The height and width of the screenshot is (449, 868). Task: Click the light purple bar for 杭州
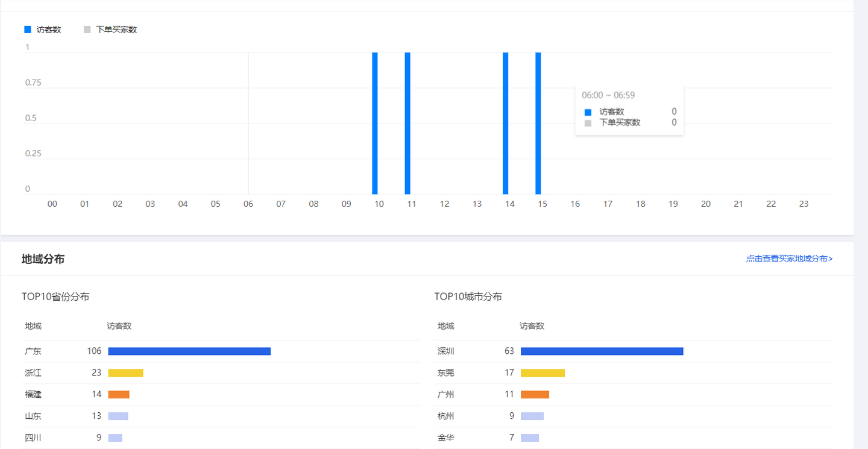[x=532, y=416]
